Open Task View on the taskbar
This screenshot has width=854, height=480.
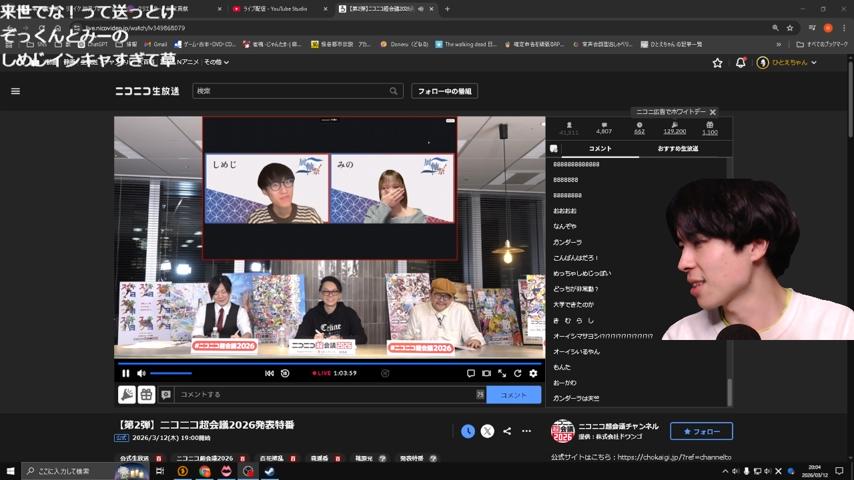(x=160, y=471)
